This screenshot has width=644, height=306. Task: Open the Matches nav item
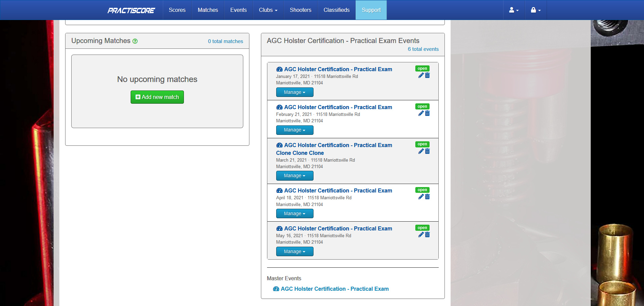click(208, 10)
